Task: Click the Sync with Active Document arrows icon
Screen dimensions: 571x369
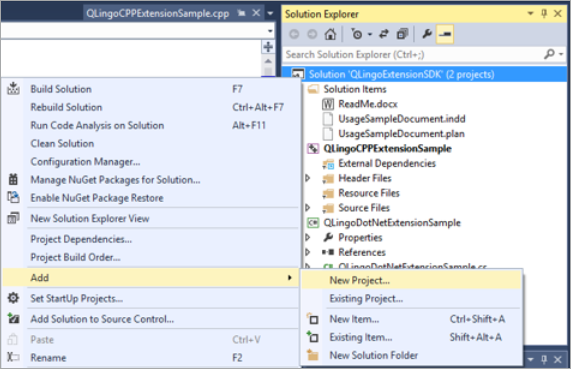Action: (383, 34)
